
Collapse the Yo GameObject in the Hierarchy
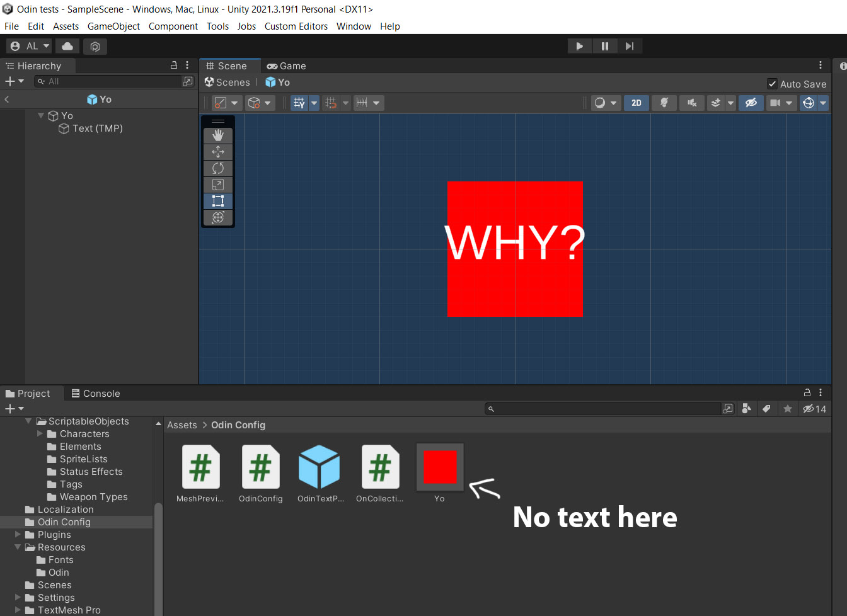pos(42,115)
